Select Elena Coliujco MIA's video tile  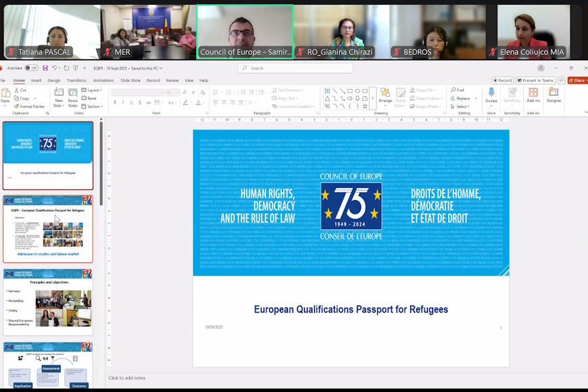click(533, 32)
